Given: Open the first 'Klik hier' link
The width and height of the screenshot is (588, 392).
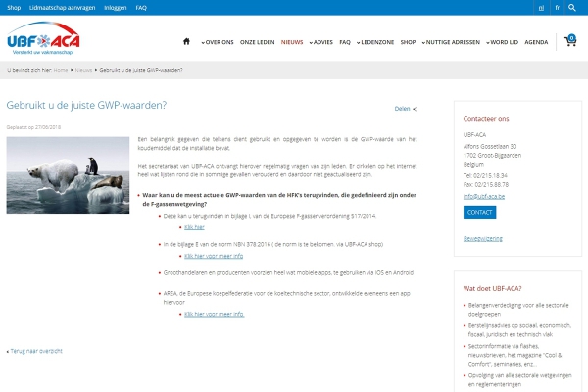Looking at the screenshot, I should [x=194, y=227].
